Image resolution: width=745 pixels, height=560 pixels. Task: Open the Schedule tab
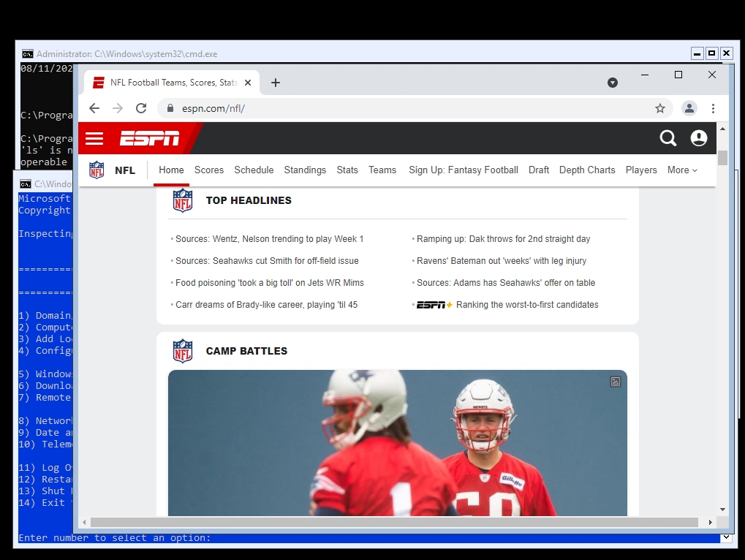pos(254,170)
